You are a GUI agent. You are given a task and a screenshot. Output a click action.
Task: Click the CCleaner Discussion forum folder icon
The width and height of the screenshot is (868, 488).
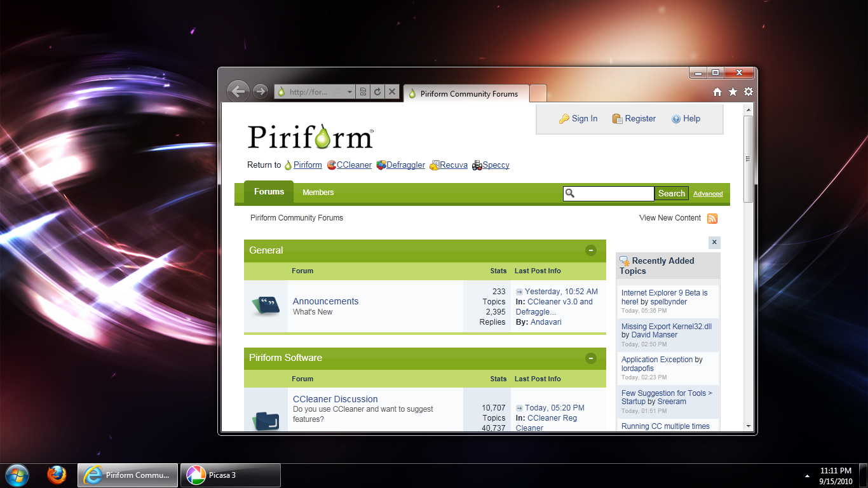click(266, 421)
